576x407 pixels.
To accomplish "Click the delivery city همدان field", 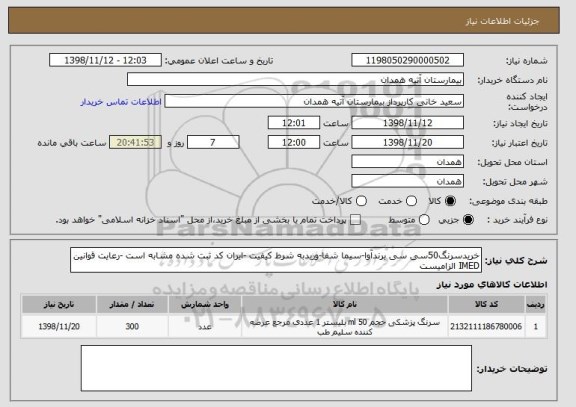I will coord(407,181).
